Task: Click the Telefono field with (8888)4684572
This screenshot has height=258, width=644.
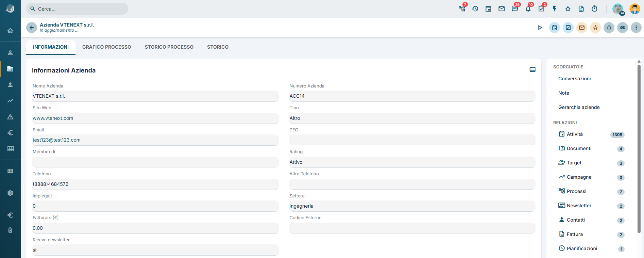Action: click(155, 184)
